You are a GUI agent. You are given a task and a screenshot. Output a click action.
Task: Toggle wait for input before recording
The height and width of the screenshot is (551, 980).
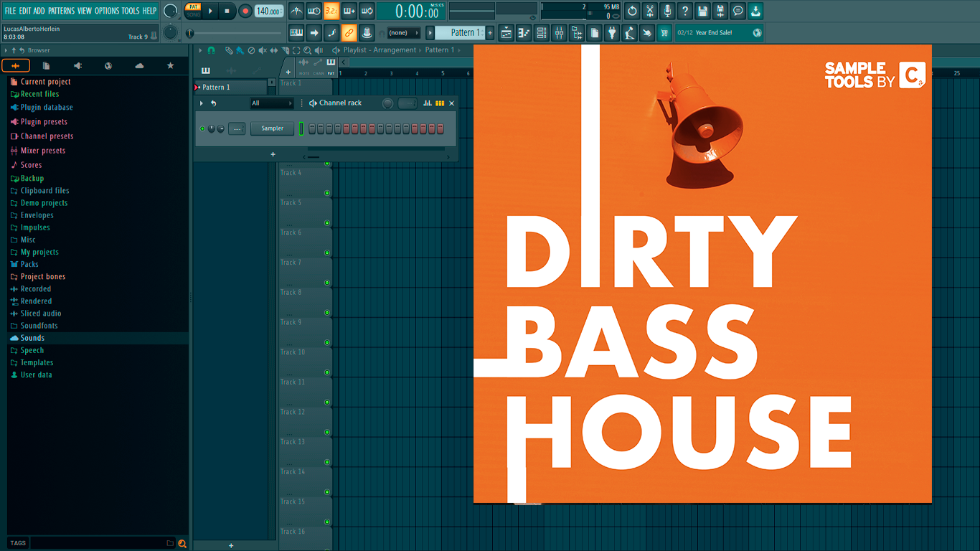coord(314,11)
